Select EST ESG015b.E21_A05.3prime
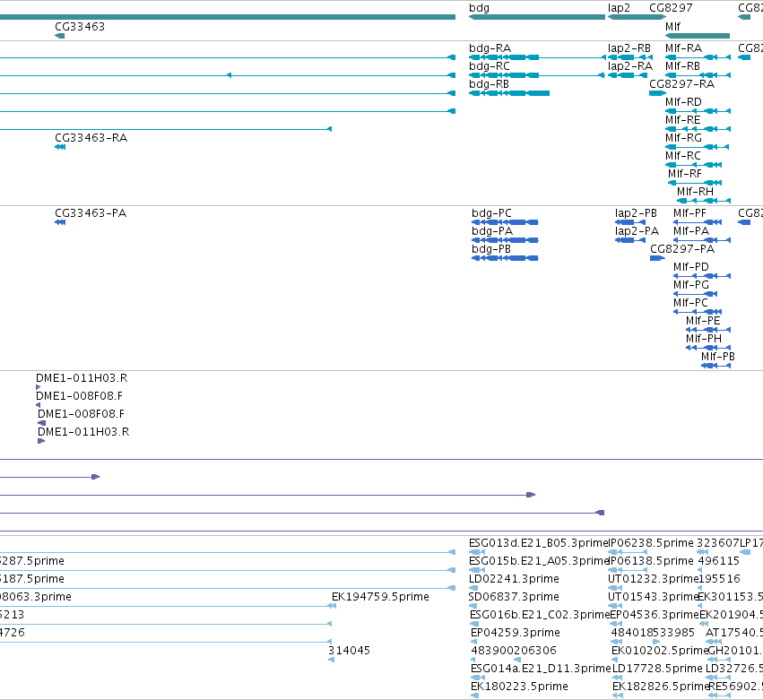This screenshot has width=763, height=700. click(x=477, y=570)
